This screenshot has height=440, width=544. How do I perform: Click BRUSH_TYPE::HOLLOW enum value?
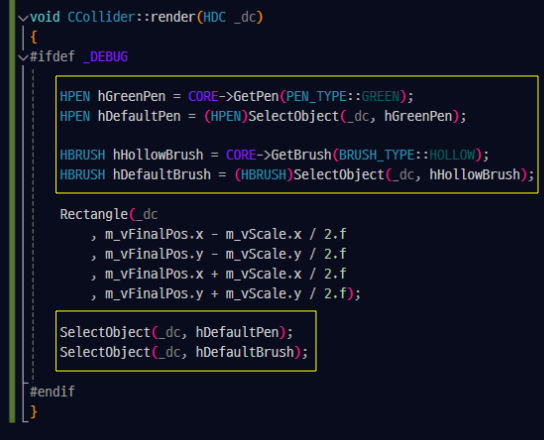pyautogui.click(x=406, y=155)
